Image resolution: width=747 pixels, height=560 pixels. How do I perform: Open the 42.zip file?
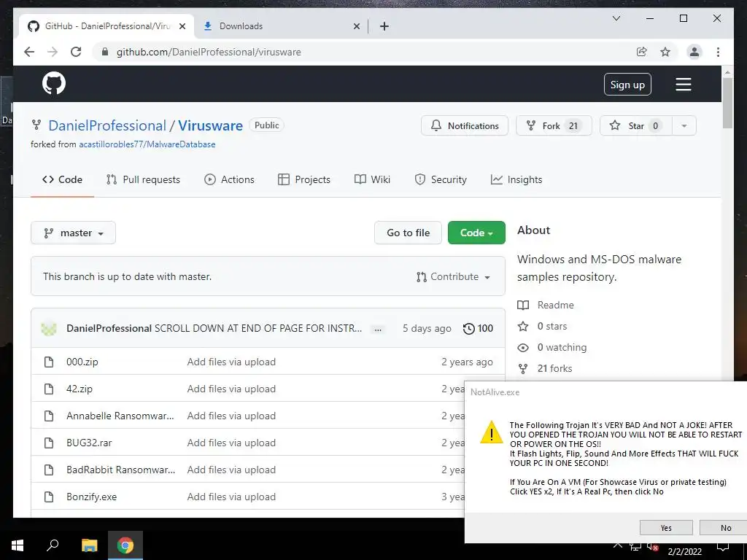tap(80, 389)
